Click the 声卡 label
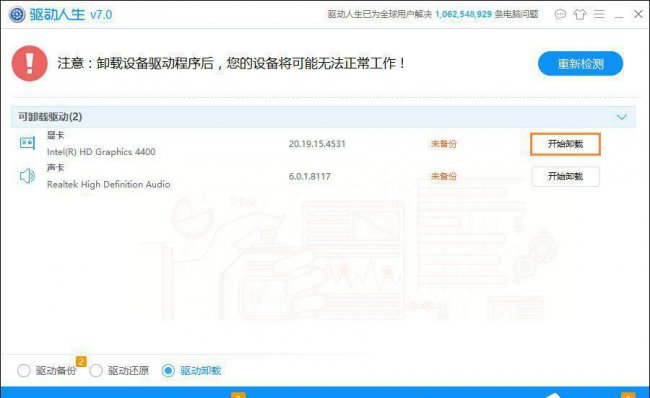 (x=56, y=167)
